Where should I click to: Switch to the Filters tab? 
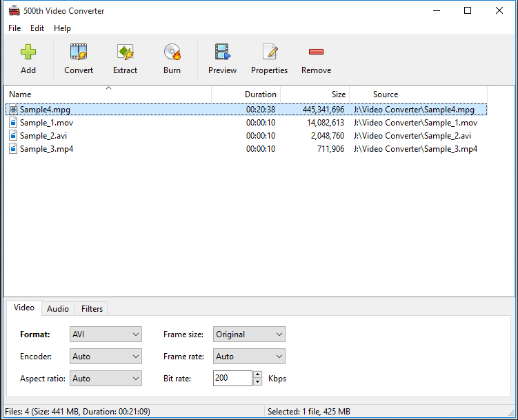pyautogui.click(x=92, y=309)
